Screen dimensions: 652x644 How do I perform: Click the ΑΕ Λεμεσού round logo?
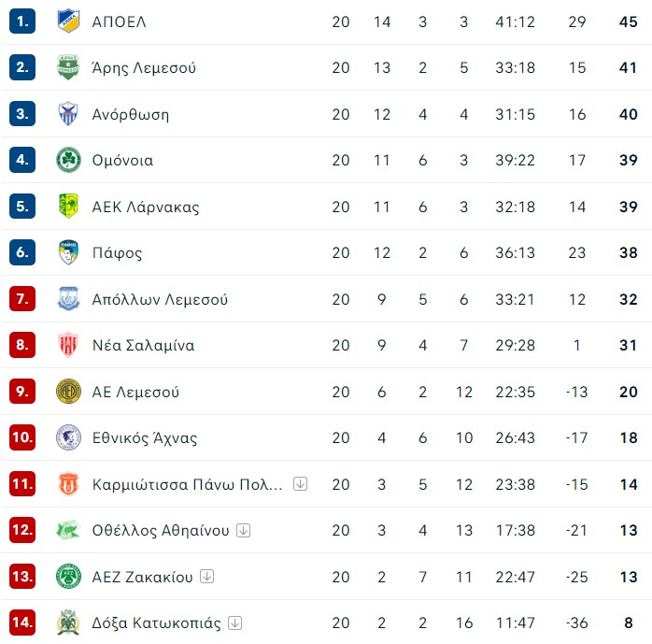pos(68,391)
